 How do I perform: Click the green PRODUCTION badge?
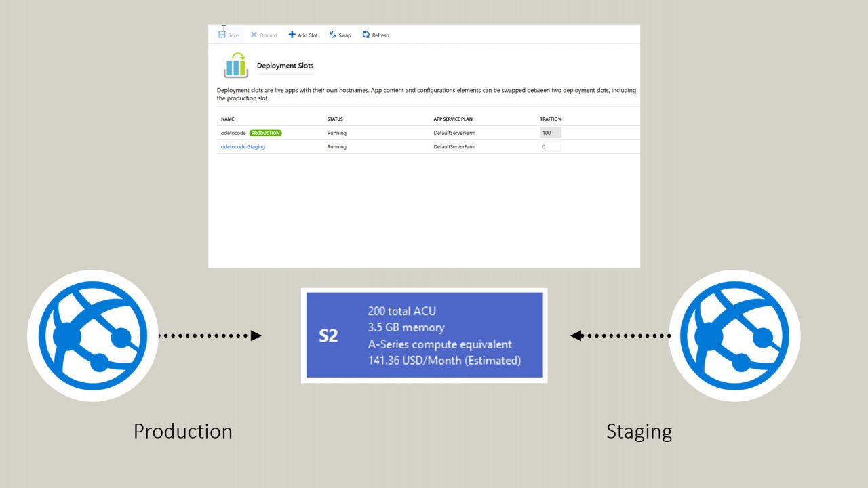(x=265, y=133)
